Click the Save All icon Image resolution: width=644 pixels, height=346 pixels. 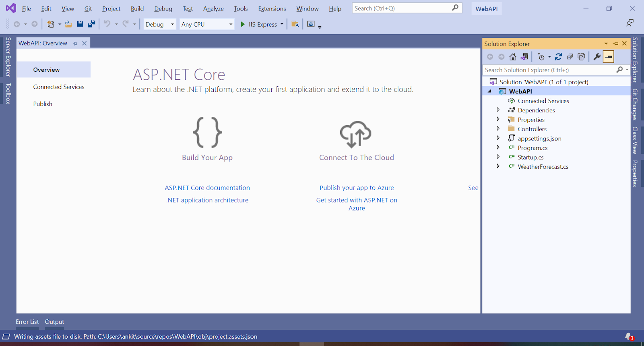coord(91,24)
